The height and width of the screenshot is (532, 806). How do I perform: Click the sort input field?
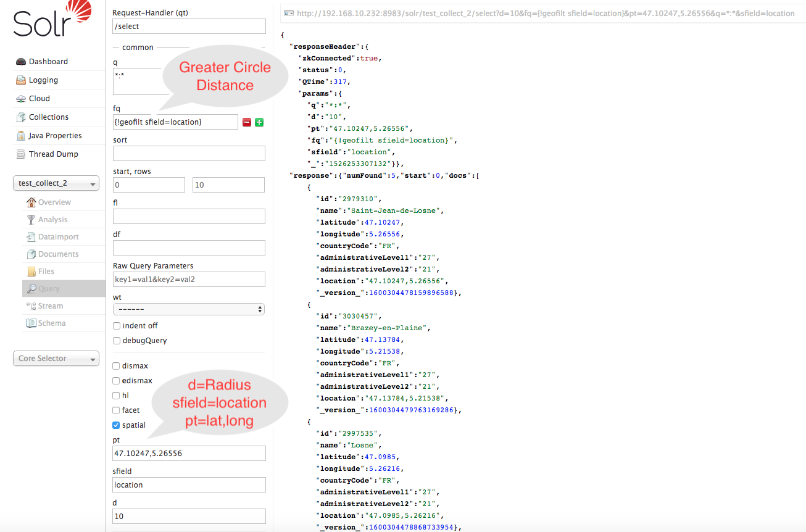tap(189, 154)
